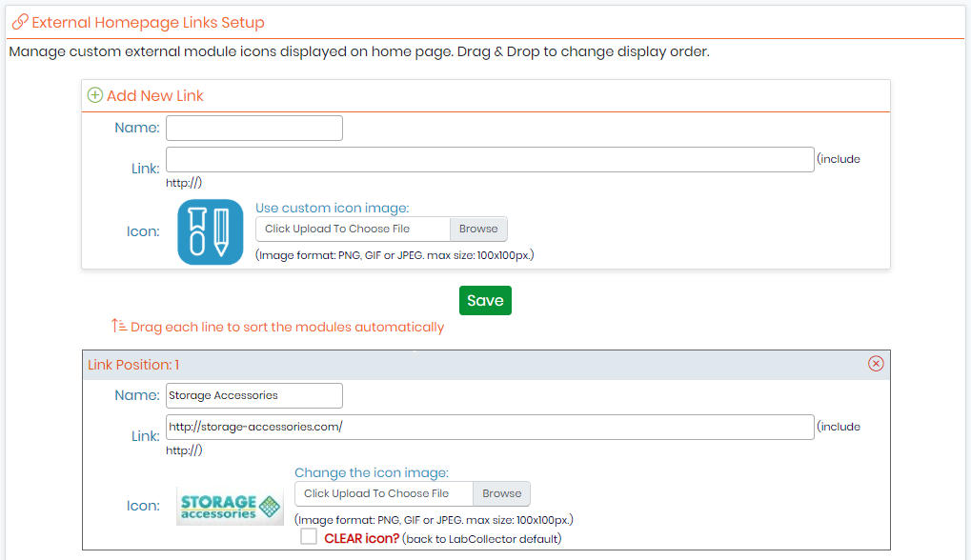Browse to change Storage Accessories icon image

pyautogui.click(x=501, y=493)
